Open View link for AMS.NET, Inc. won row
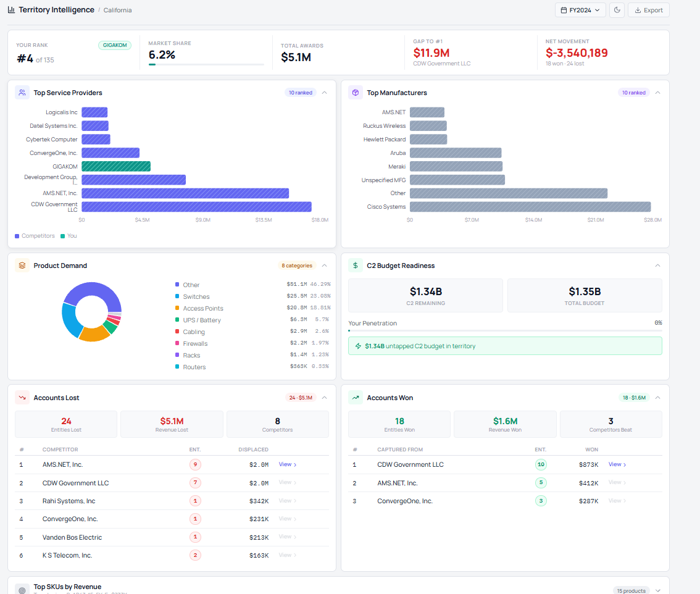 click(617, 482)
